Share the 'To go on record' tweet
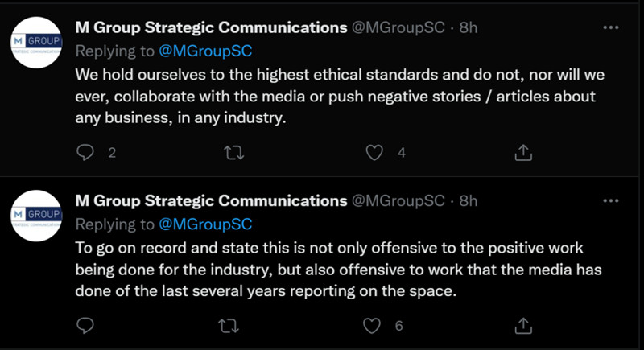Viewport: 644px width, 350px height. [x=522, y=325]
